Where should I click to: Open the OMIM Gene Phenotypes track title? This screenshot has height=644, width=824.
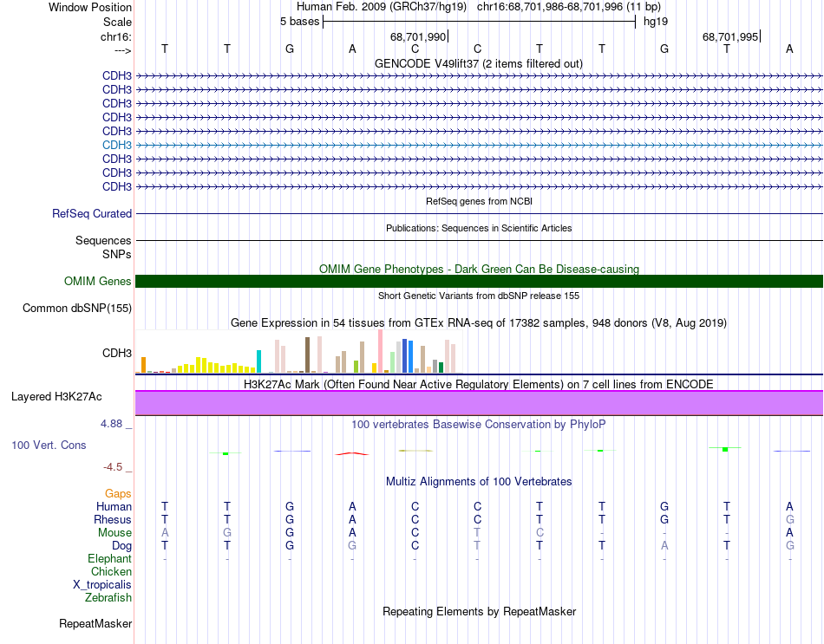coord(479,269)
